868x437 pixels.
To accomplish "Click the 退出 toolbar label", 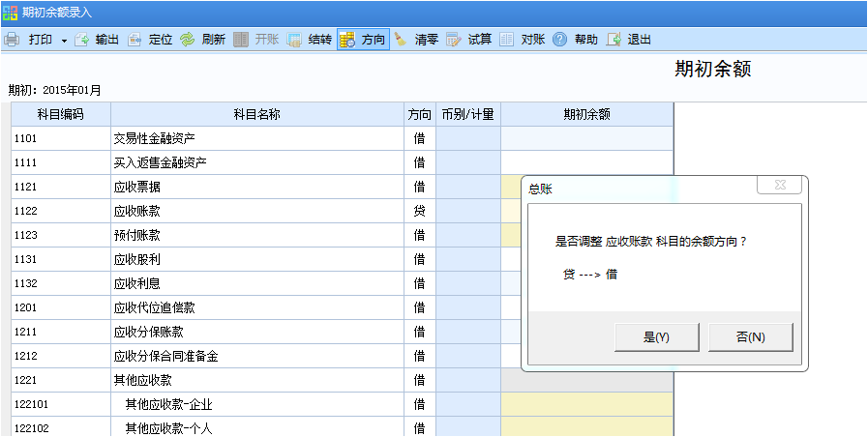I will (x=640, y=40).
